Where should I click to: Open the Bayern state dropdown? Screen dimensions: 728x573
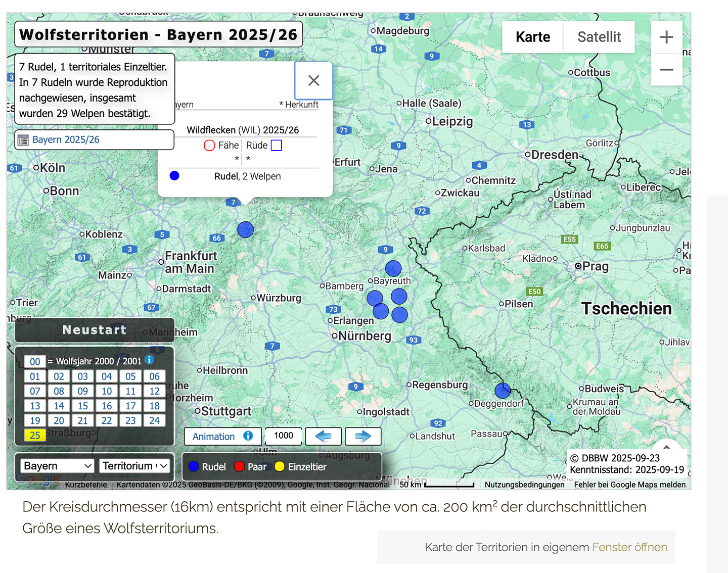tap(57, 466)
